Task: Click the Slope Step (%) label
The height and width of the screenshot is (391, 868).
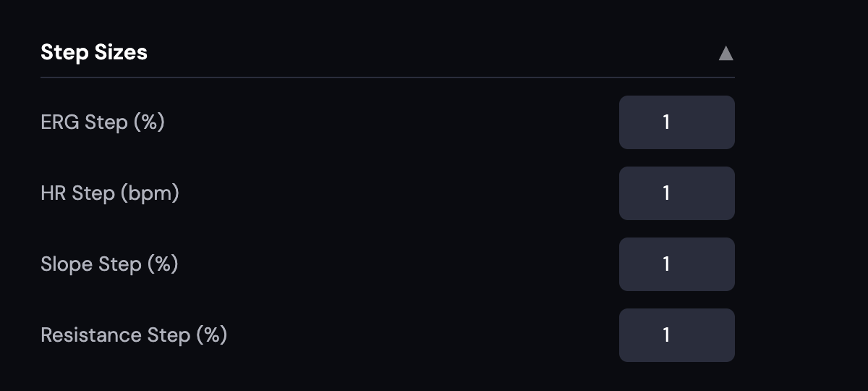Action: (109, 264)
